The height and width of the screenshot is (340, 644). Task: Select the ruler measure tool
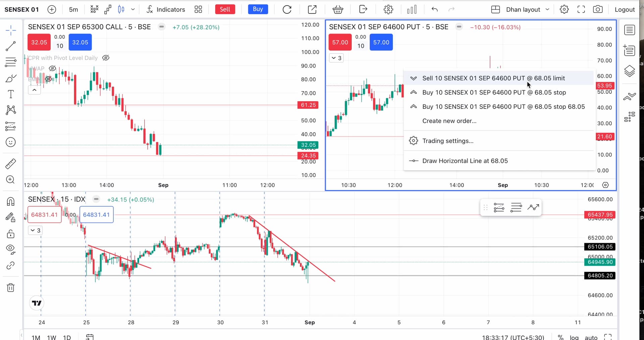tap(11, 163)
